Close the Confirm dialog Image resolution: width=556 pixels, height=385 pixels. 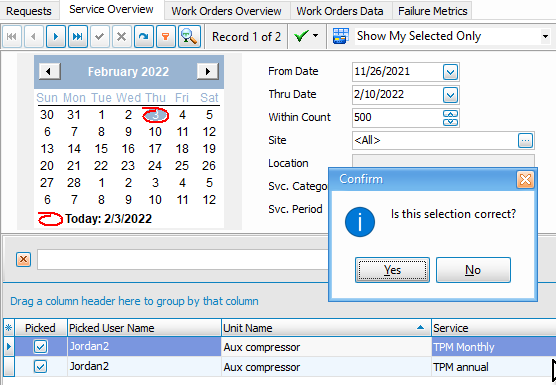[525, 179]
